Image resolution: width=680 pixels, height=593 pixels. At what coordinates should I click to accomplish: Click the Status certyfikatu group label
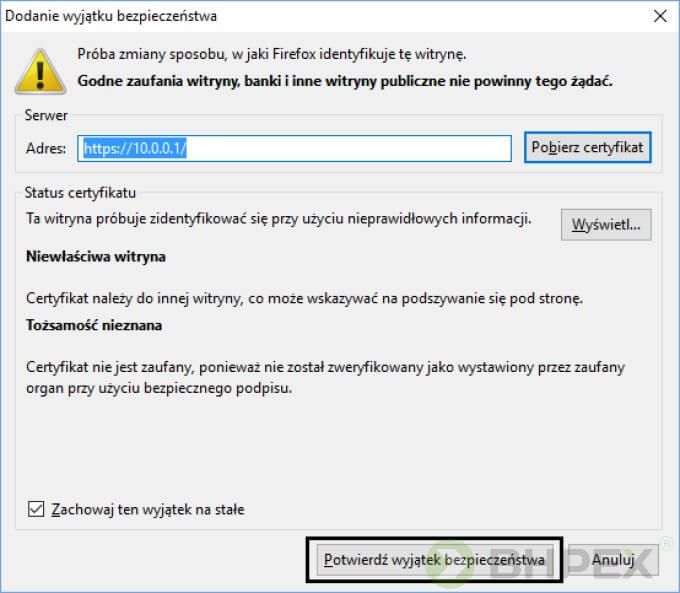point(80,192)
